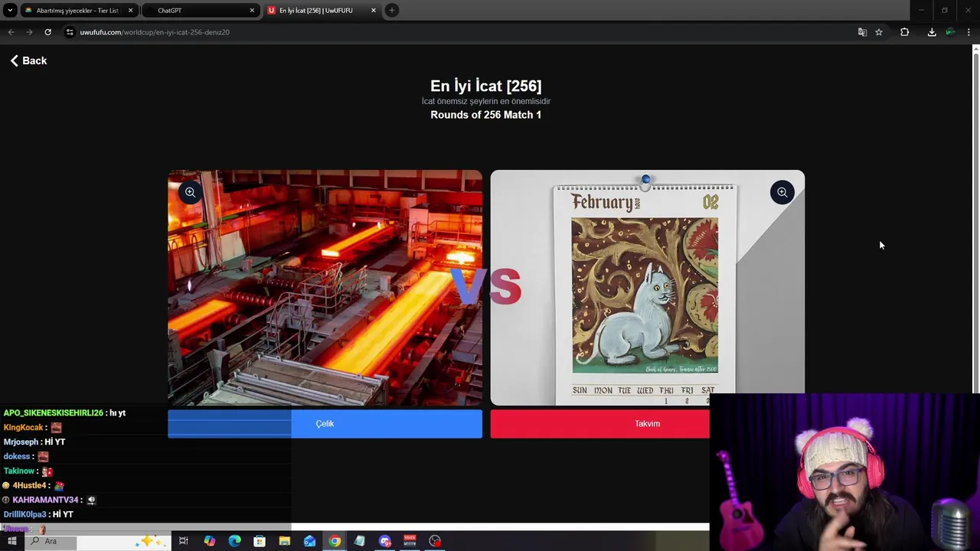Screen dimensions: 980x551
Task: Bookmark this page with the star
Action: click(879, 32)
